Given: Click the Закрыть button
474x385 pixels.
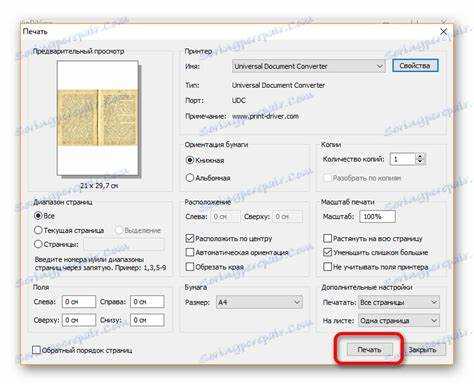Looking at the screenshot, I should [422, 350].
